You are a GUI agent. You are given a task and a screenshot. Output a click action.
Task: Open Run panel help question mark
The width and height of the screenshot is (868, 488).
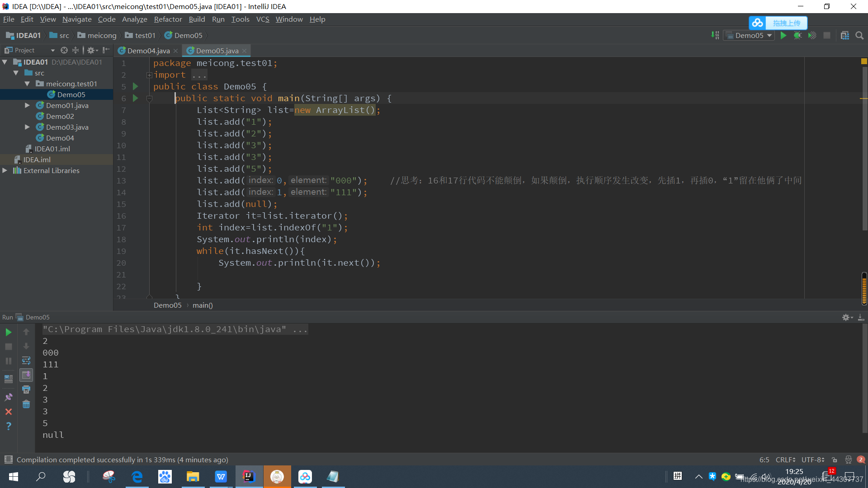8,426
